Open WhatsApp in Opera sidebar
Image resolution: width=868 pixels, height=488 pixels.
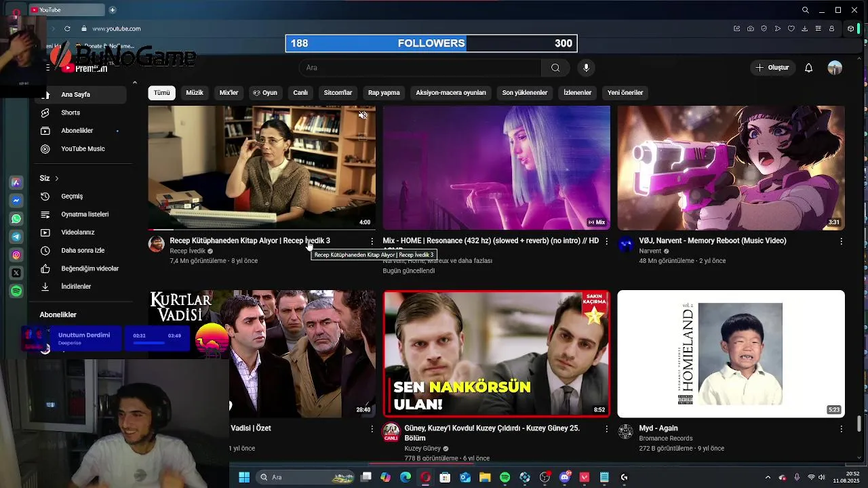(x=16, y=219)
